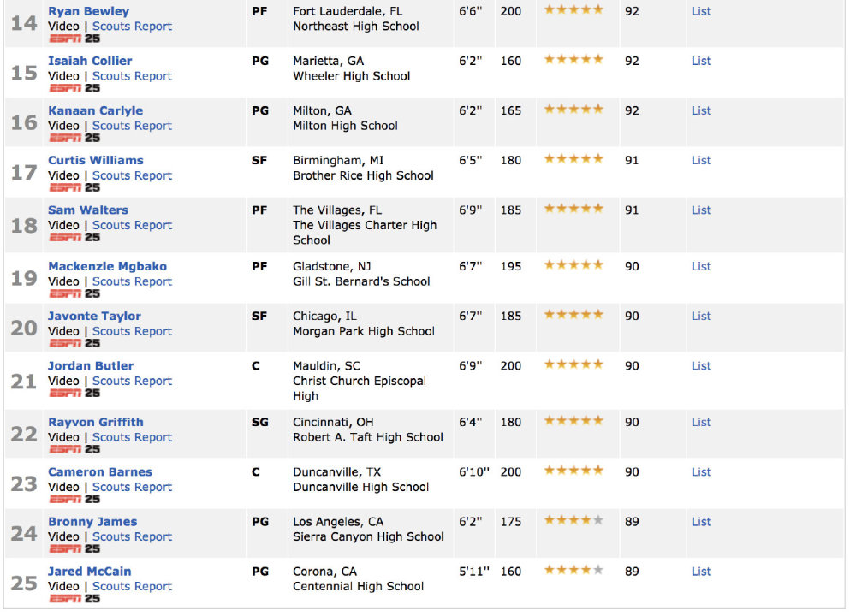Click the ESPN 25 badge under Isaiah Collier

pos(74,88)
